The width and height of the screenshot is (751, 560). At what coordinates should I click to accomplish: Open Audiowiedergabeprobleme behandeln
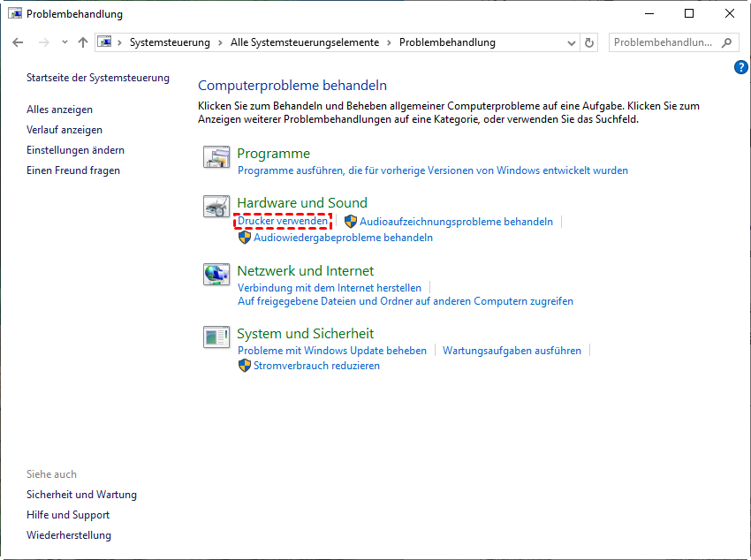[344, 238]
